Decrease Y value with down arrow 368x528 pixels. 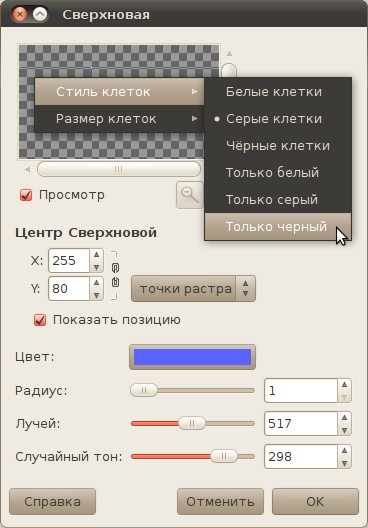tap(97, 295)
